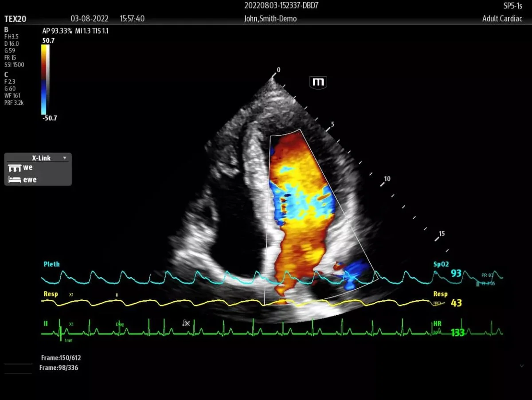This screenshot has height=400, width=532.
Task: Click the 'SP5-1s' probe label
Action: [x=512, y=6]
